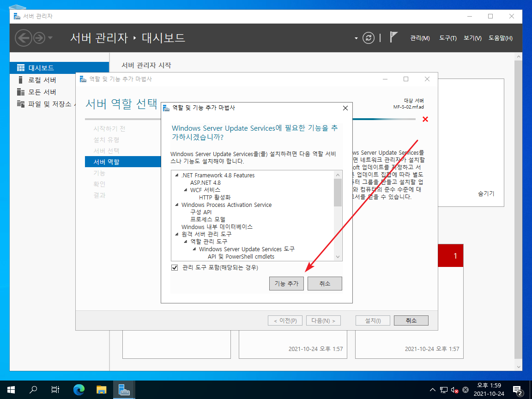
Task: Minimize the 역할 및 기능 추가 마법사 window
Action: (385, 79)
